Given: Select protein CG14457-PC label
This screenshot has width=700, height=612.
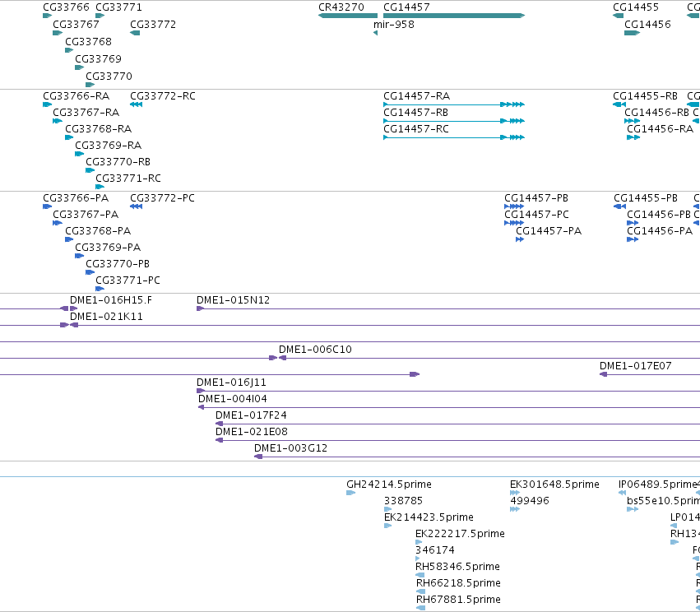Looking at the screenshot, I should (x=536, y=215).
